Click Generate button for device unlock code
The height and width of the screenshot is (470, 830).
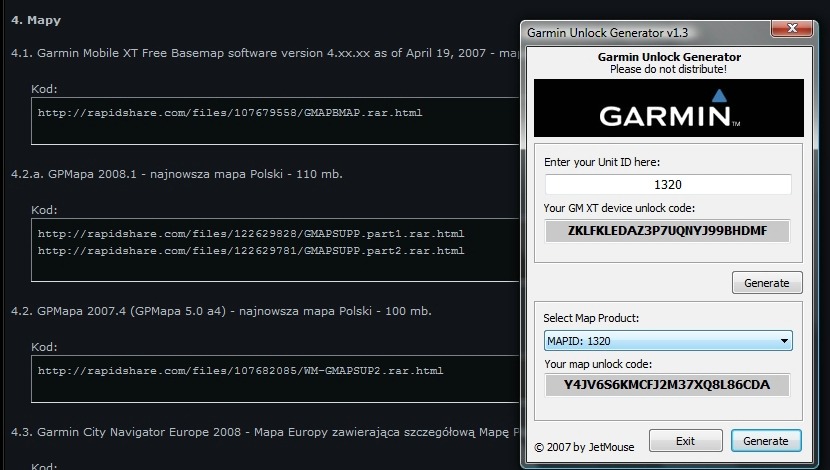coord(767,283)
